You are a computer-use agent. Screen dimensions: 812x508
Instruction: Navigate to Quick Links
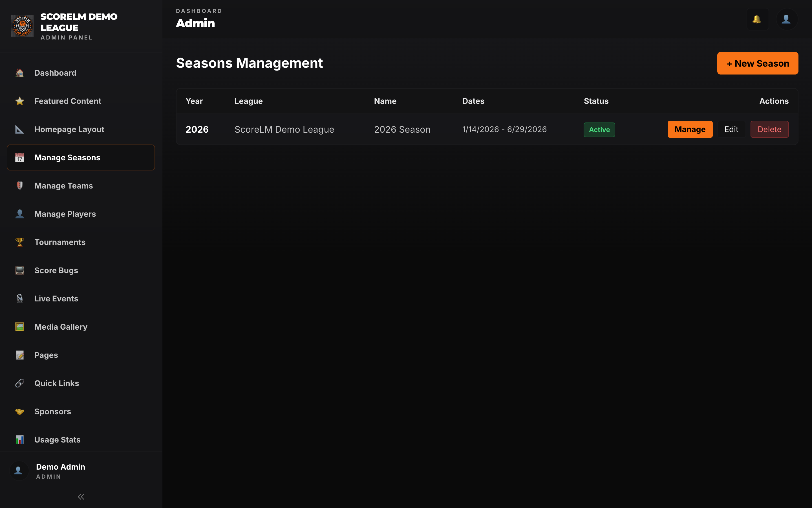[81, 383]
